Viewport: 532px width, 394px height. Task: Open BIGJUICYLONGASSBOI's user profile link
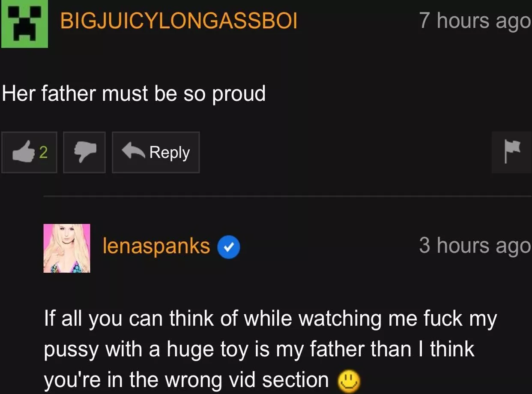(x=179, y=21)
